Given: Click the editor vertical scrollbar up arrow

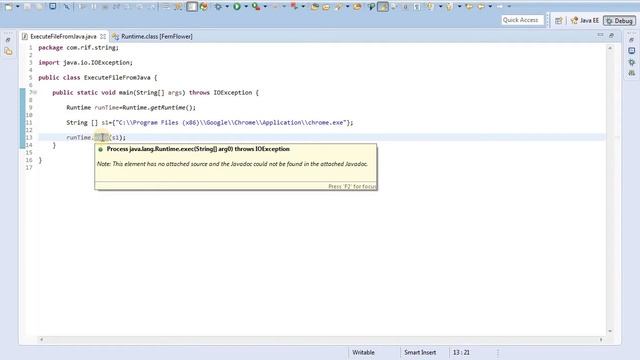Looking at the screenshot, I should click(x=610, y=48).
